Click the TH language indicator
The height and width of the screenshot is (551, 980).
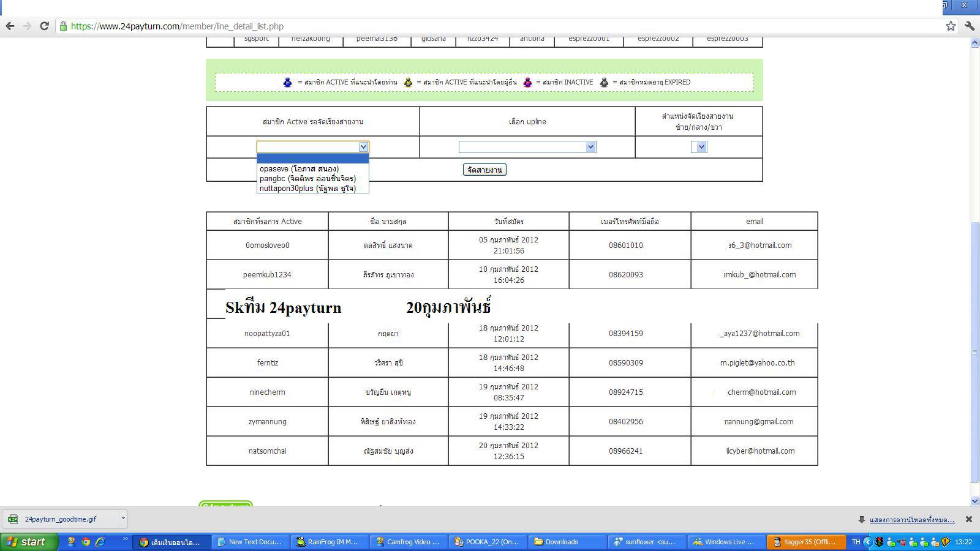click(x=856, y=542)
